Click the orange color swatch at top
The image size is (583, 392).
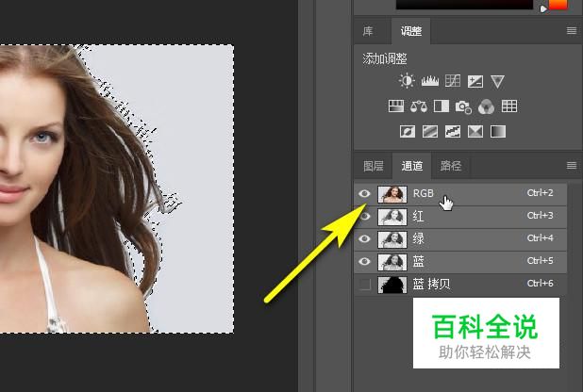click(558, 4)
